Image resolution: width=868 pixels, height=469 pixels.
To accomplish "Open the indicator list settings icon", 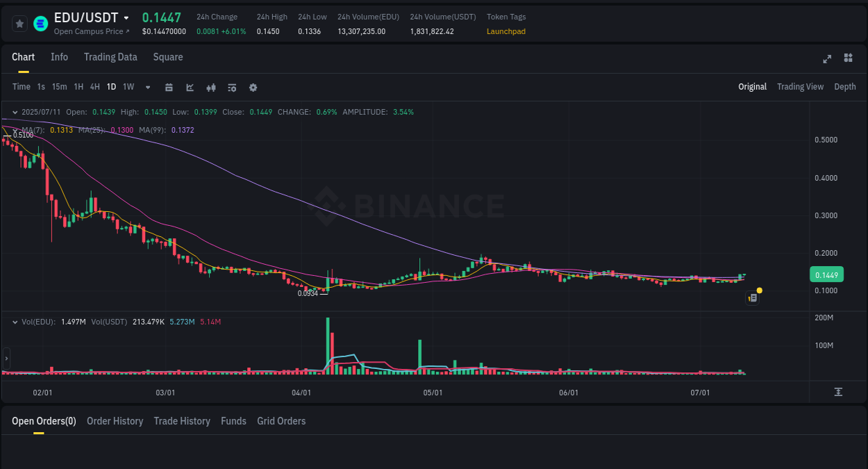I will (x=231, y=87).
